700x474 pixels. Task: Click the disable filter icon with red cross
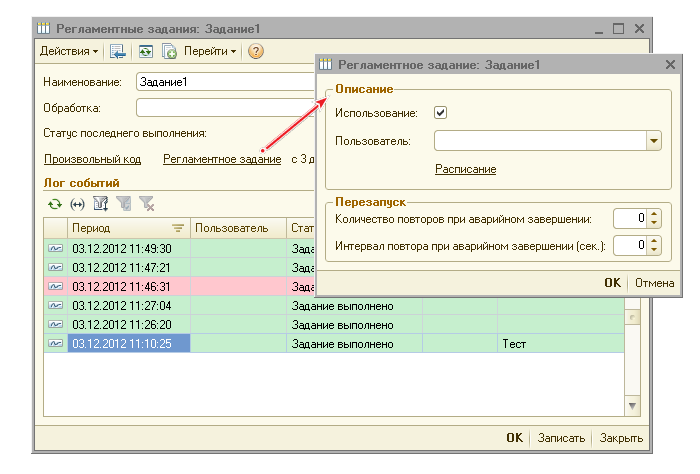click(x=147, y=203)
